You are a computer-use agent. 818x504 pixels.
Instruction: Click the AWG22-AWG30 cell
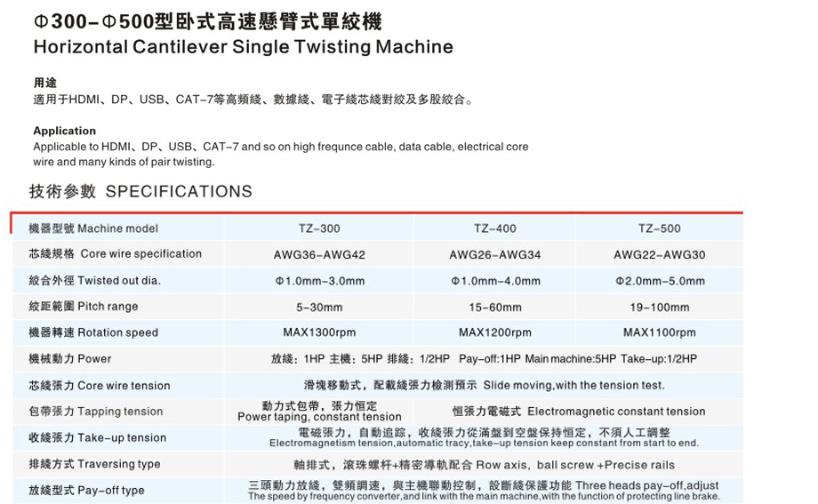(659, 255)
